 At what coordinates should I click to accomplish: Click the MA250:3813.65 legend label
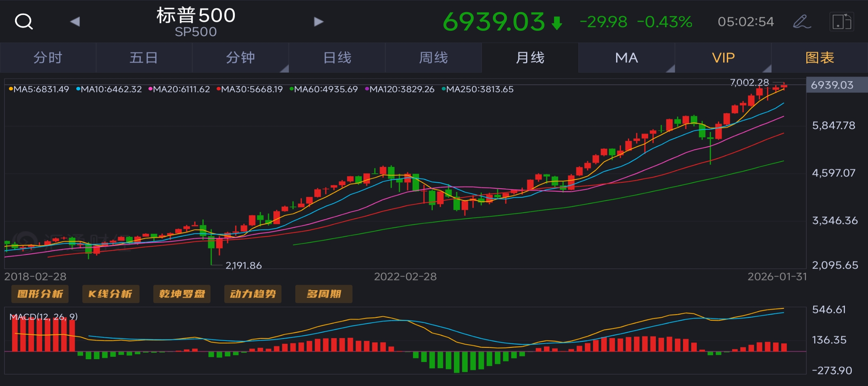point(478,89)
